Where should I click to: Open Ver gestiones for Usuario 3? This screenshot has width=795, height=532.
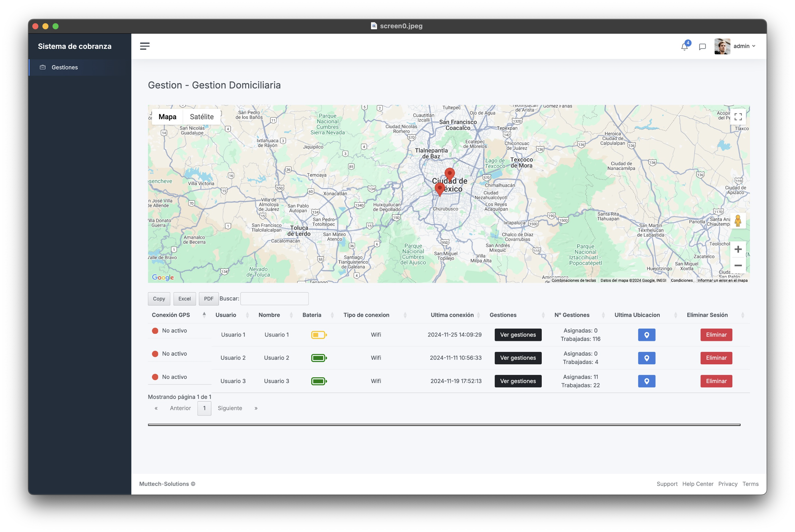click(518, 381)
